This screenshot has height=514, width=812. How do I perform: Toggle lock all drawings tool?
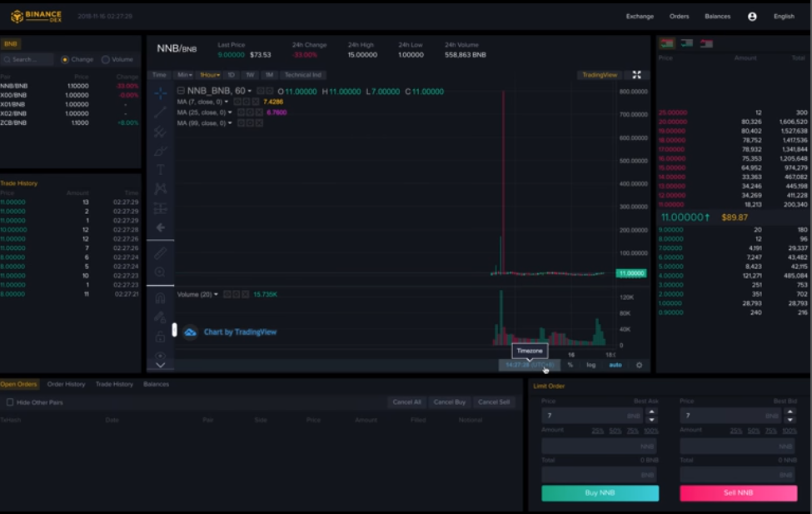pyautogui.click(x=161, y=337)
